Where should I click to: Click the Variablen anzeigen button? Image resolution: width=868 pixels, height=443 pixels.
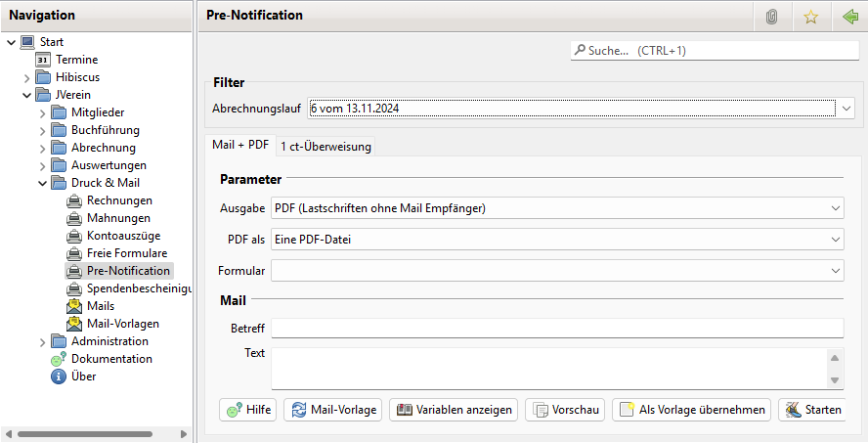click(454, 410)
